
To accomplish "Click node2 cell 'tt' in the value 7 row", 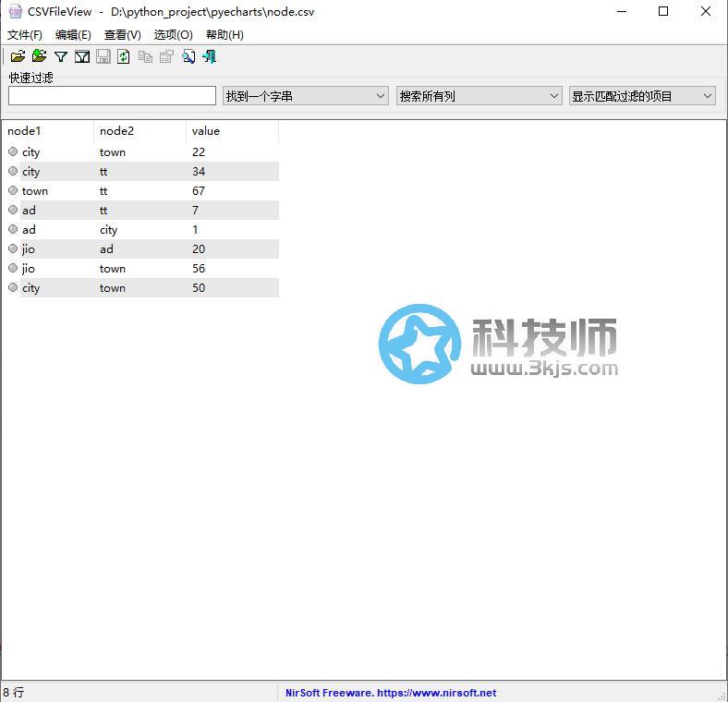I will tap(103, 210).
